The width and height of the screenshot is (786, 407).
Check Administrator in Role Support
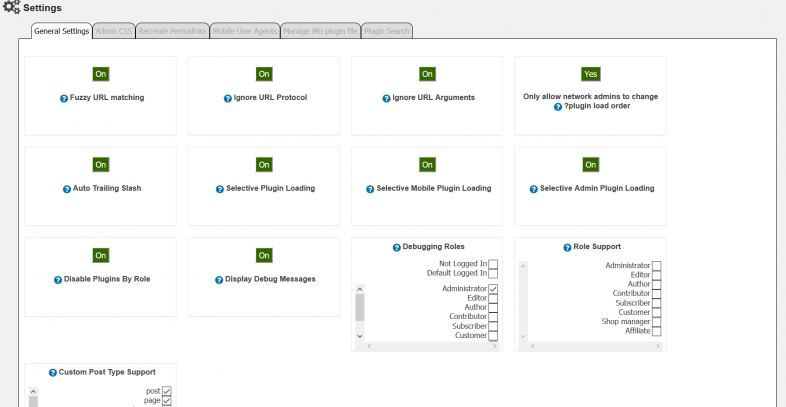[656, 266]
